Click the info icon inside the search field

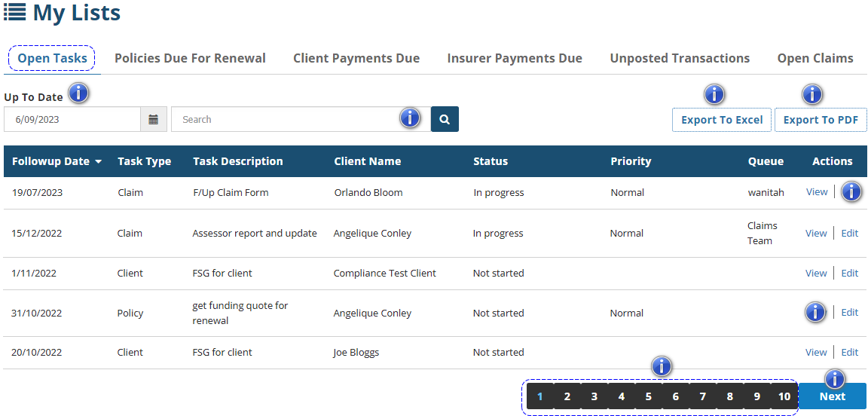410,118
